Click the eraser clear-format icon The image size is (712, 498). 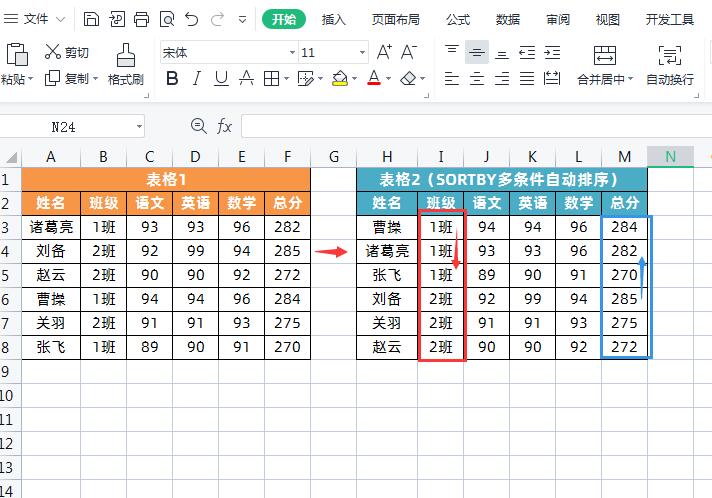tap(408, 79)
